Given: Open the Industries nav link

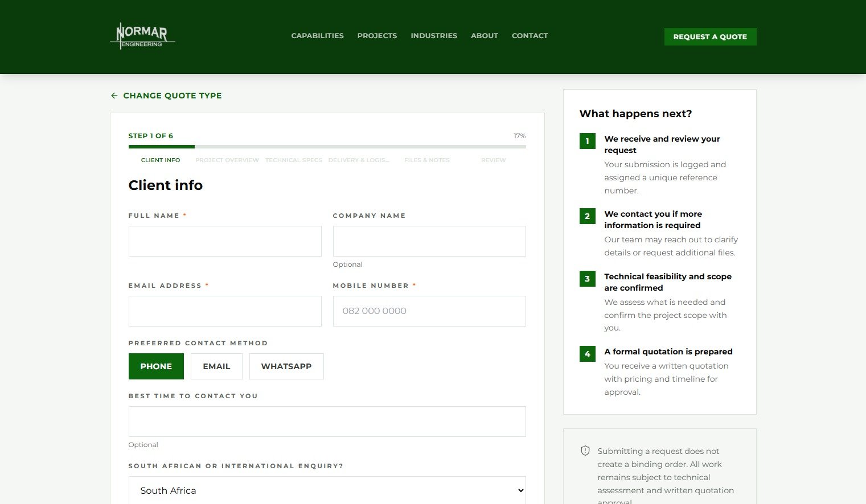Looking at the screenshot, I should tap(434, 36).
